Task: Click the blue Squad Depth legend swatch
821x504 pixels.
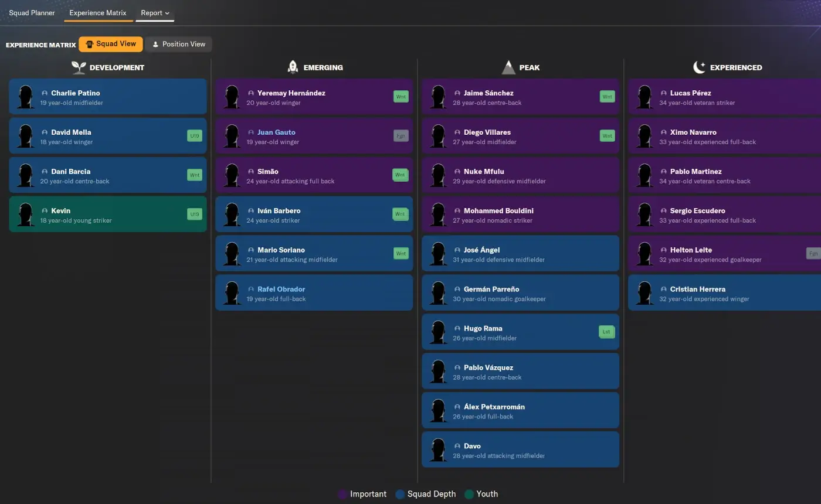Action: (x=401, y=494)
